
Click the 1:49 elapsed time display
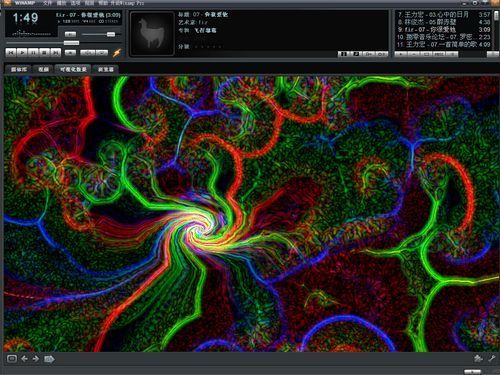coord(25,18)
